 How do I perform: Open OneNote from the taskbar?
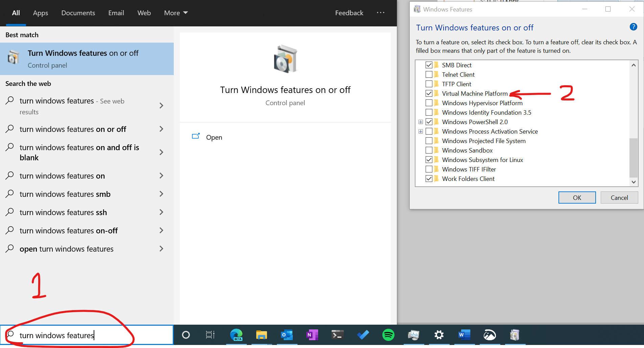pos(312,335)
